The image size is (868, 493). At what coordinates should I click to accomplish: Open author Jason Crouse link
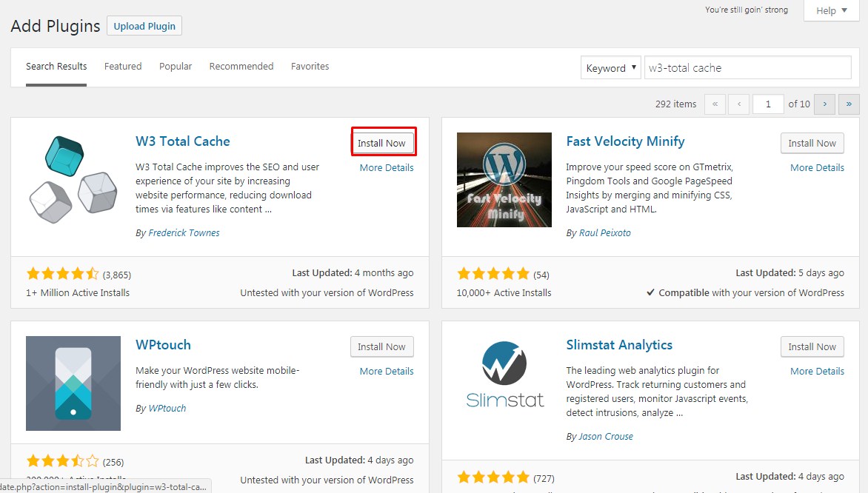606,437
